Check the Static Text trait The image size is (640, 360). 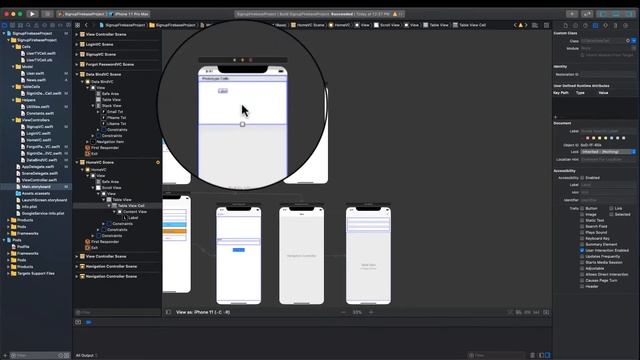click(x=582, y=220)
